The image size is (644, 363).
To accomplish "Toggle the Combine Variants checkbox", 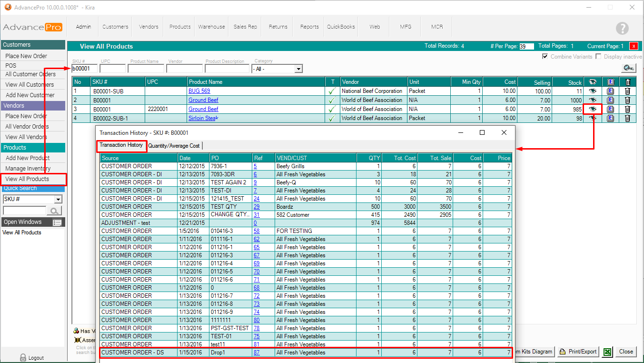I will 545,57.
